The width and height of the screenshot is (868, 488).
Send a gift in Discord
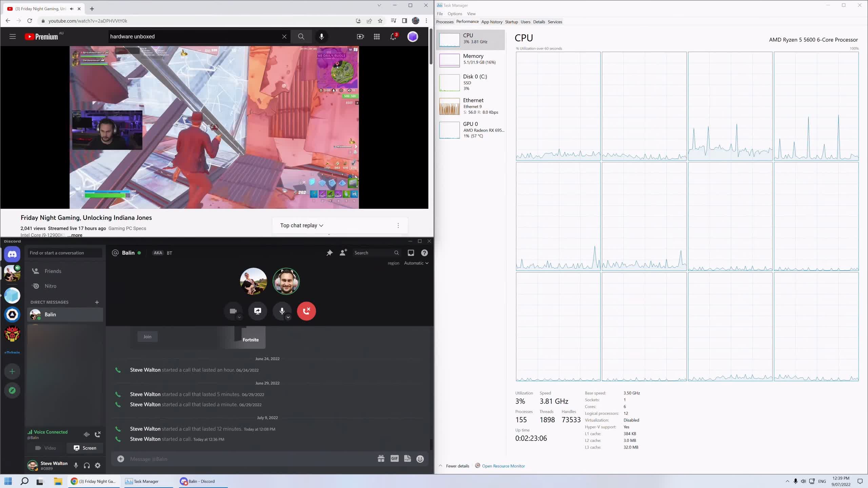pos(381,459)
